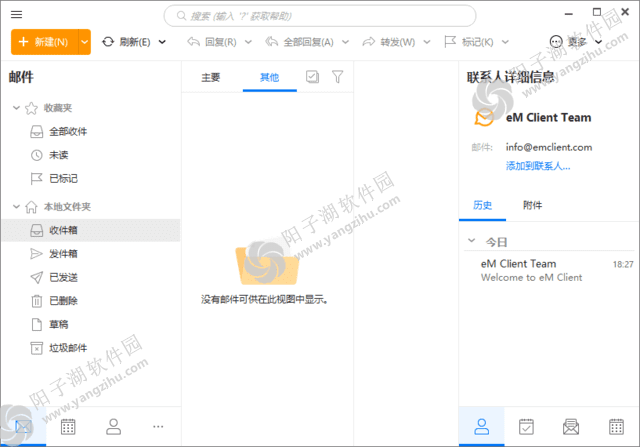Click the 转发(W) forward button
Viewport: 640px width, 447px height.
click(389, 42)
